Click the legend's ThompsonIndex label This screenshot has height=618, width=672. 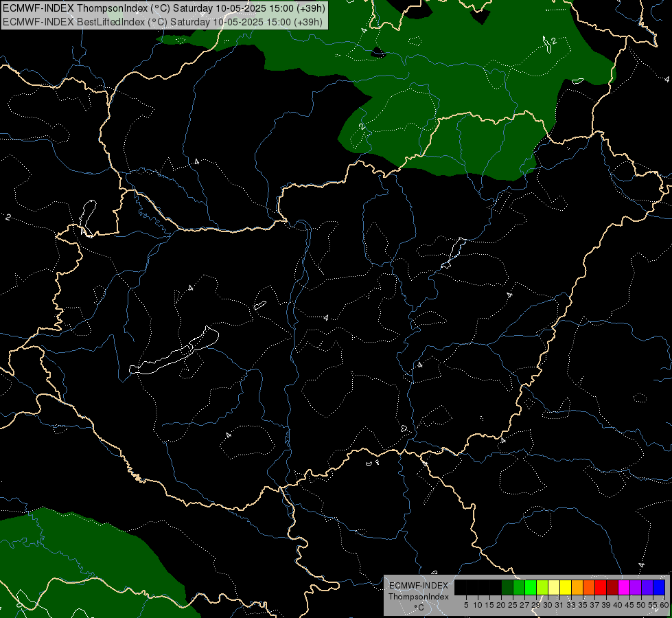(419, 597)
